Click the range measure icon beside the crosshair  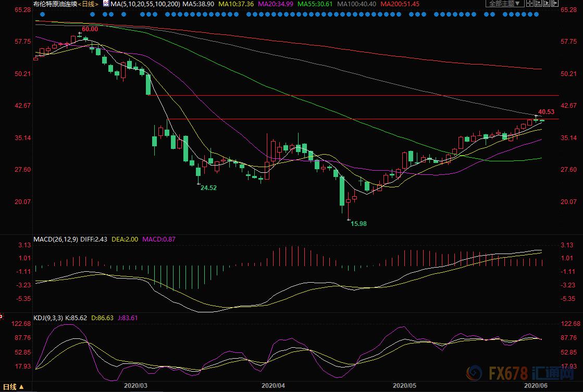click(538, 3)
